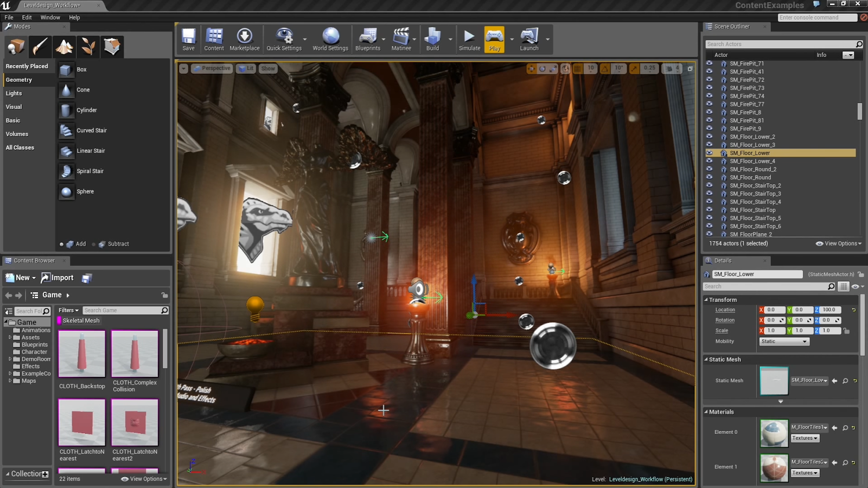The image size is (868, 488).
Task: Open the Window menu
Action: coord(50,17)
